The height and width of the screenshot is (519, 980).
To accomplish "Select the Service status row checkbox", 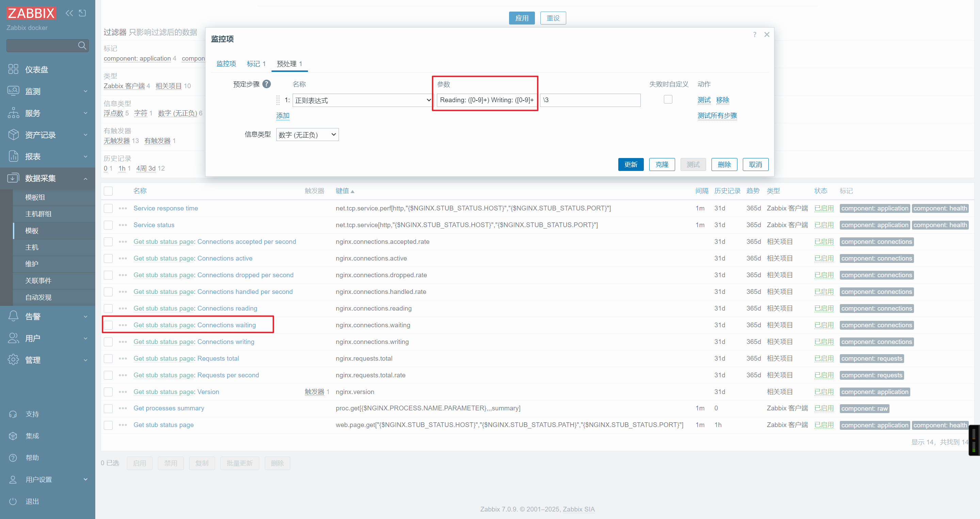I will (109, 225).
